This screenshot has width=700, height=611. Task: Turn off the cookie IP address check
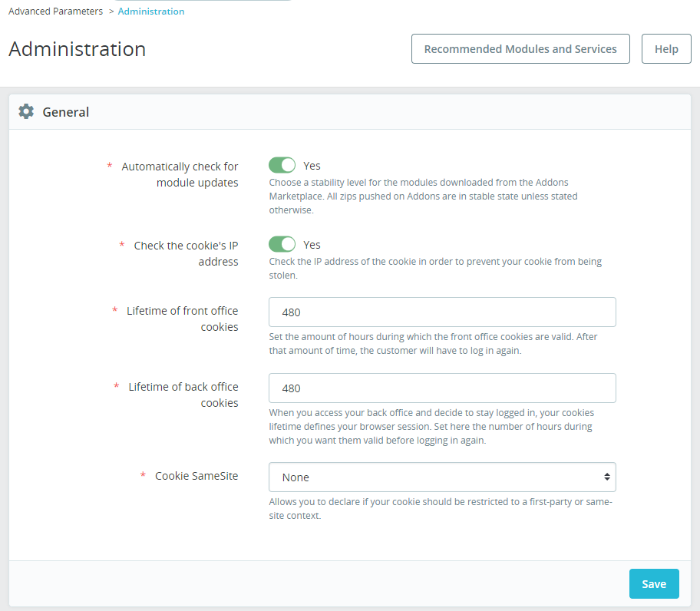pos(282,245)
